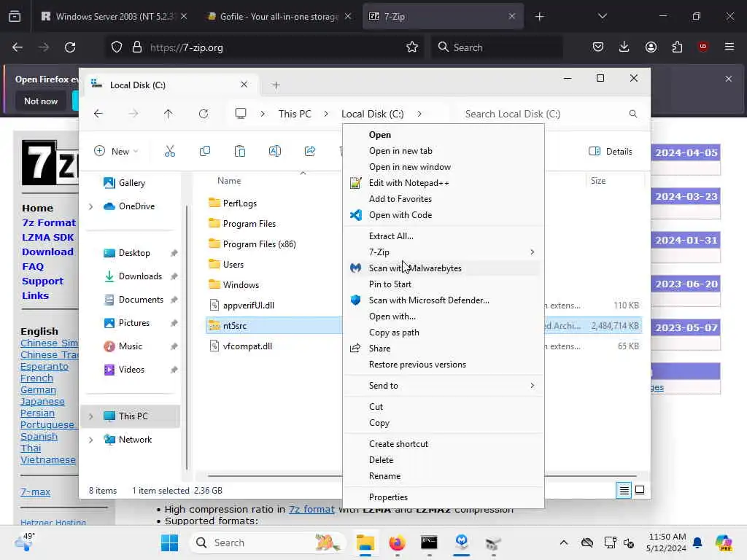The image size is (747, 560).
Task: Switch to Windows Server 2003 browser tab
Action: click(x=113, y=16)
